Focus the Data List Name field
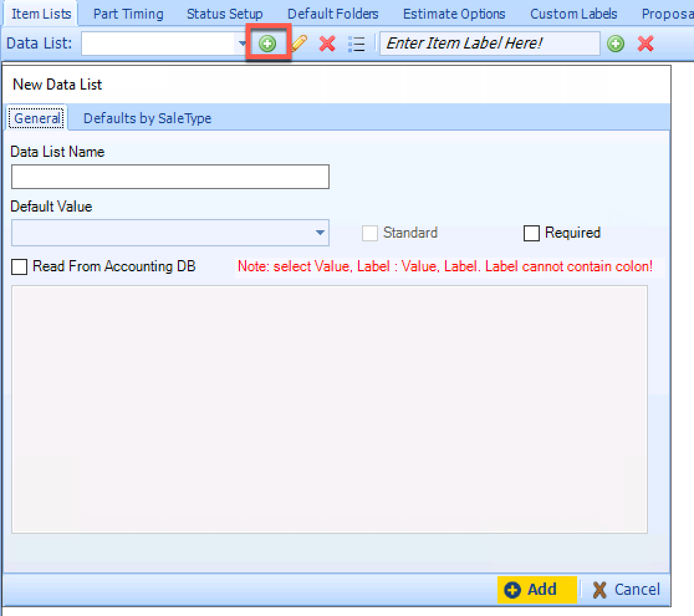This screenshot has height=616, width=694. pyautogui.click(x=170, y=177)
